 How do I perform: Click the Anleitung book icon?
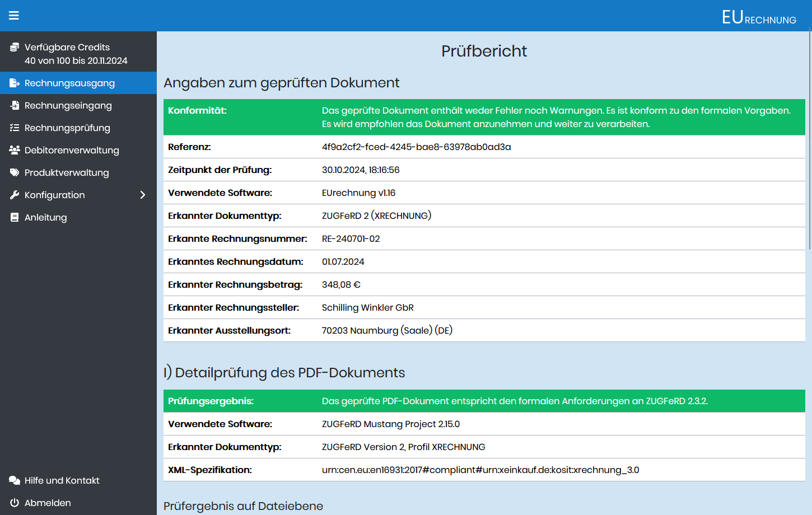[15, 217]
